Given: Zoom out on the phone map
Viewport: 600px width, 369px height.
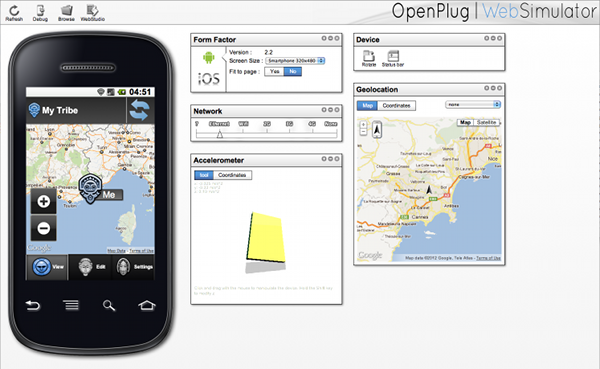Looking at the screenshot, I should [44, 228].
